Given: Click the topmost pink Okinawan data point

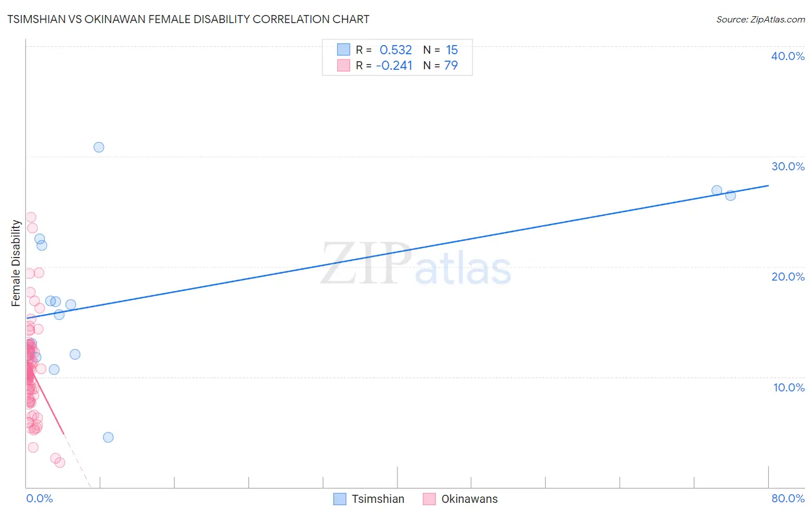Looking at the screenshot, I should pyautogui.click(x=31, y=218).
